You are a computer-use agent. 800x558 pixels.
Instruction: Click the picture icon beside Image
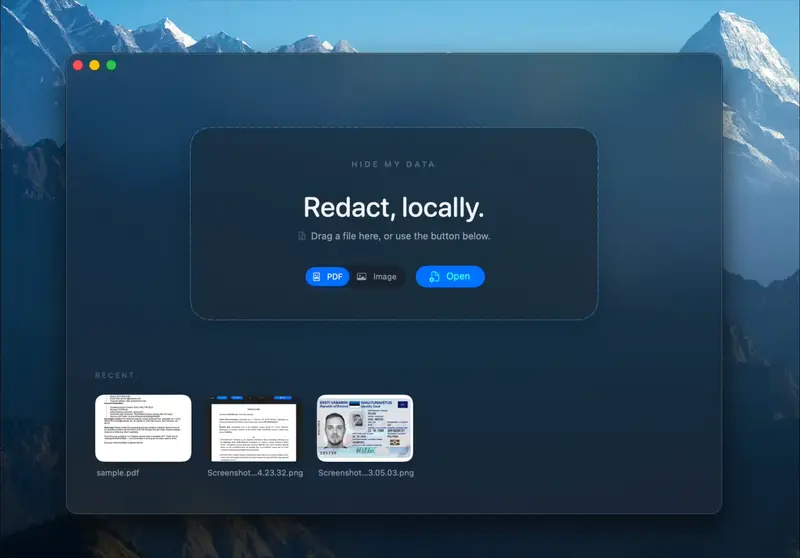[362, 276]
